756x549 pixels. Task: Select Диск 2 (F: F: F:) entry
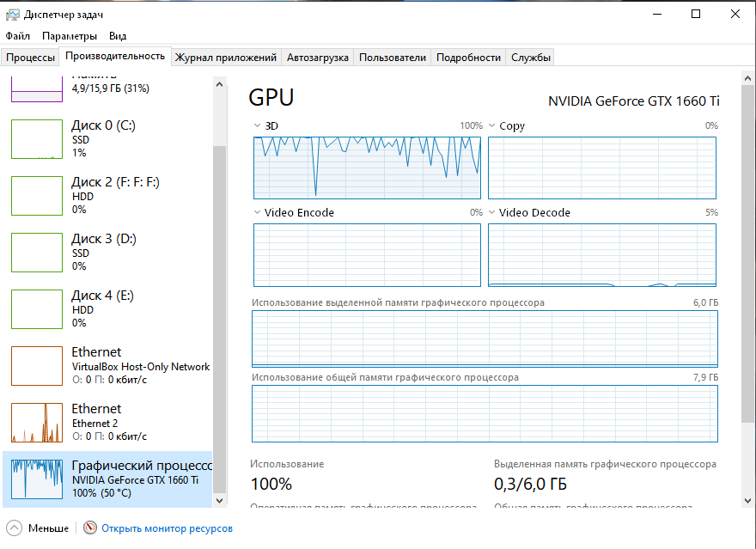tap(107, 196)
